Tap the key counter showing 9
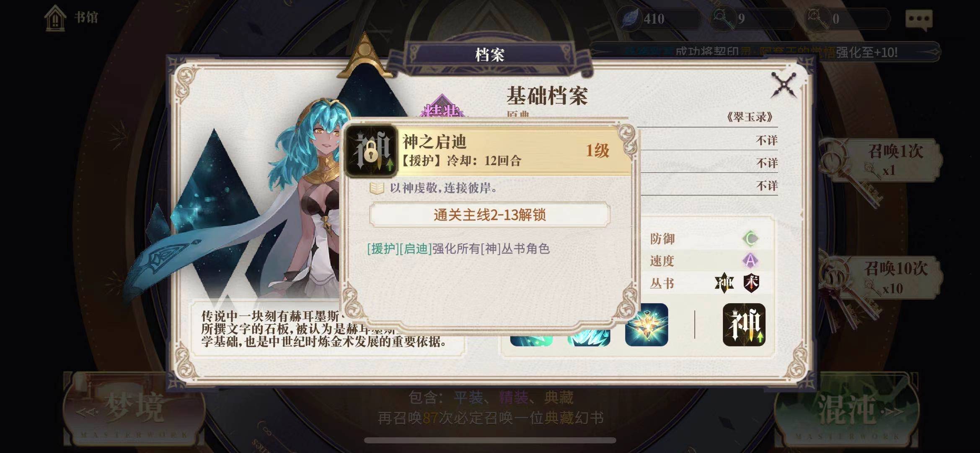The image size is (980, 453). click(753, 19)
